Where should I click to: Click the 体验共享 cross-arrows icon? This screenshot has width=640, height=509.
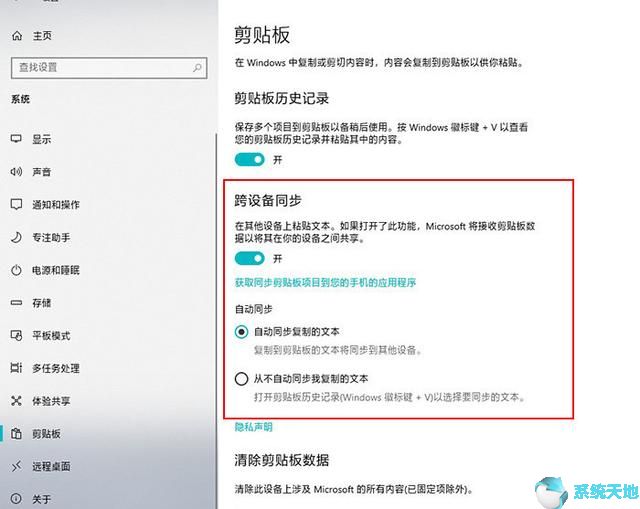point(16,401)
